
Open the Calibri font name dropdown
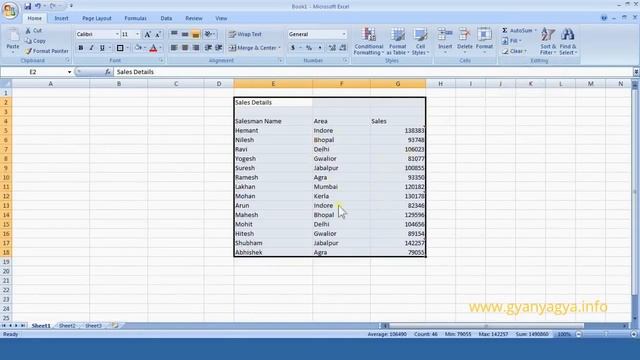tap(117, 34)
